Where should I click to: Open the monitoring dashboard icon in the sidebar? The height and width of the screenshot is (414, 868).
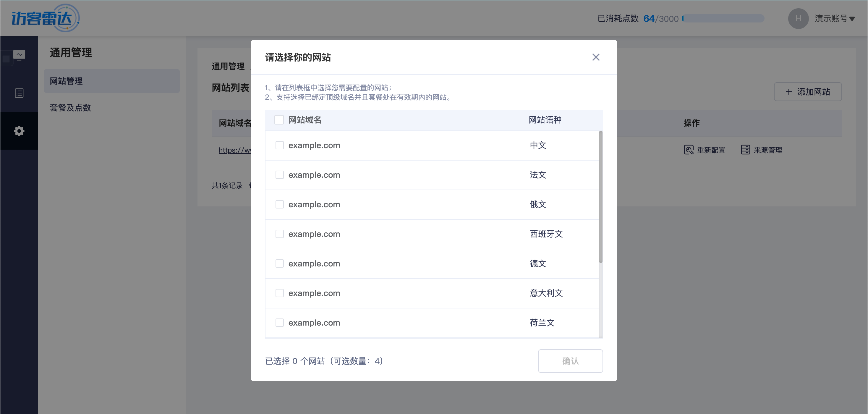19,54
